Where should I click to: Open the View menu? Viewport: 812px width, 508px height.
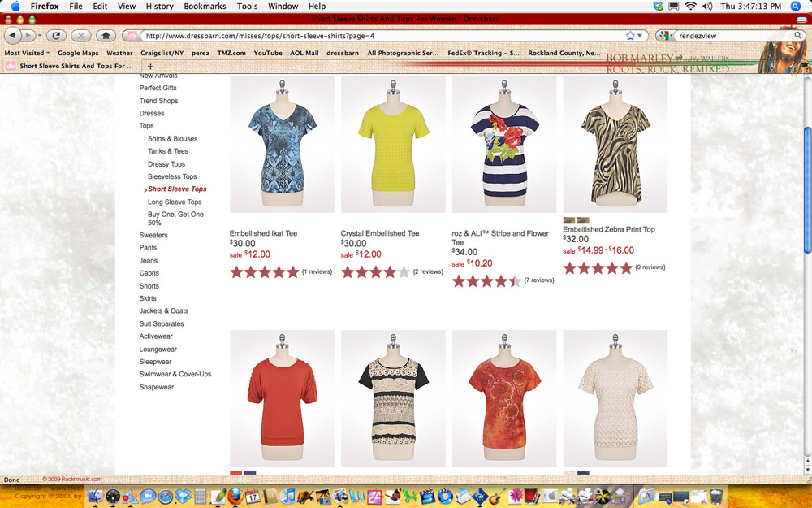[127, 7]
